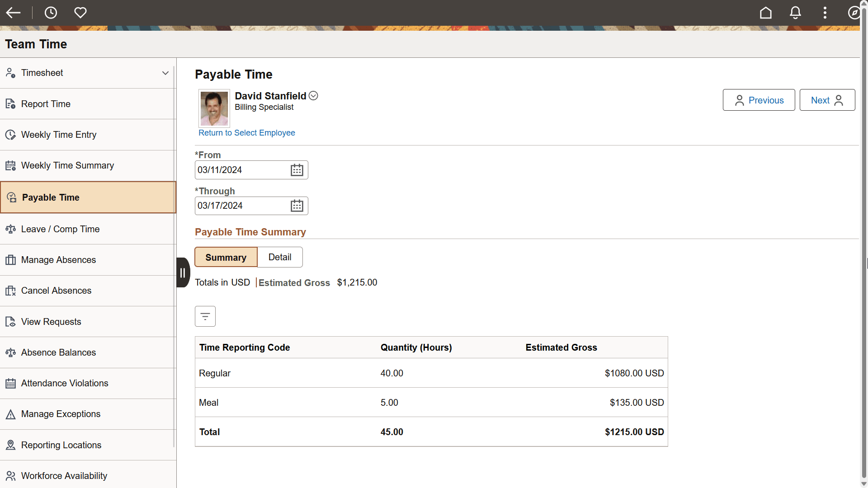Image resolution: width=868 pixels, height=488 pixels.
Task: Expand the Timesheet menu chevron
Action: [x=165, y=73]
